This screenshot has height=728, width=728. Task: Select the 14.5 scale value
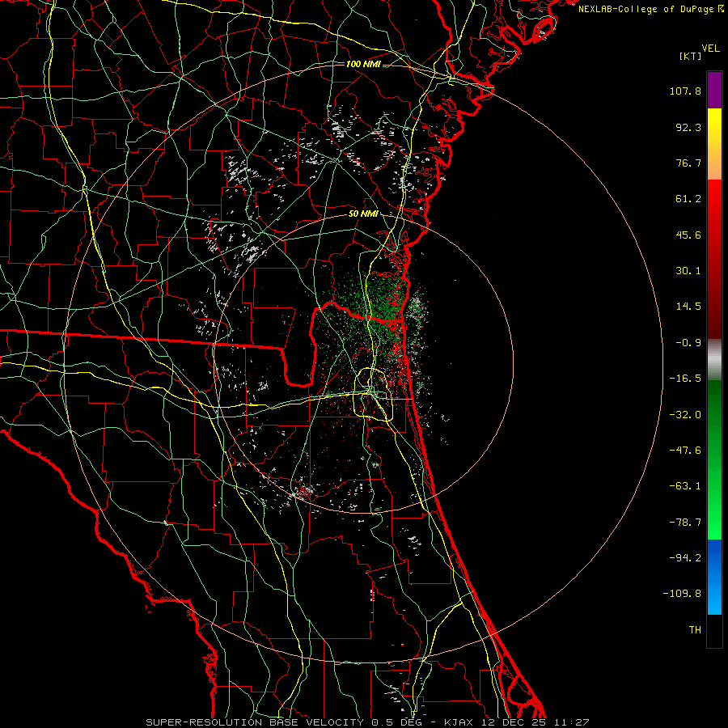[688, 307]
